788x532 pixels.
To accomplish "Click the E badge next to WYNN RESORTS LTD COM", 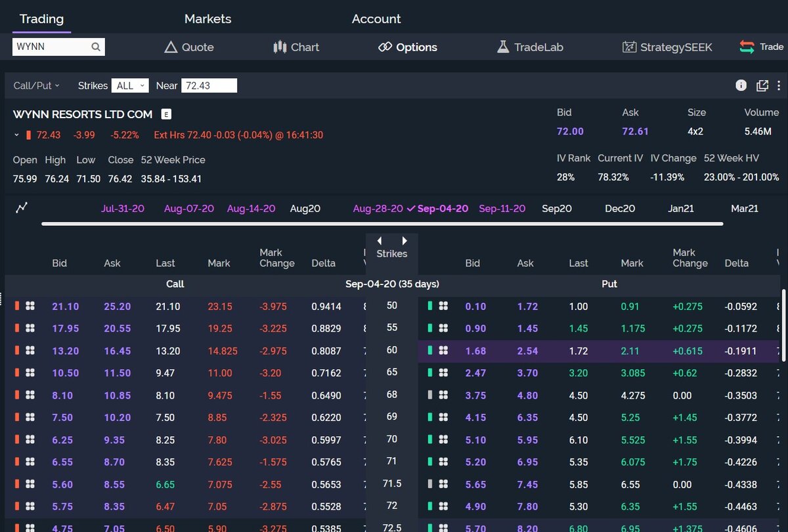I will click(166, 114).
